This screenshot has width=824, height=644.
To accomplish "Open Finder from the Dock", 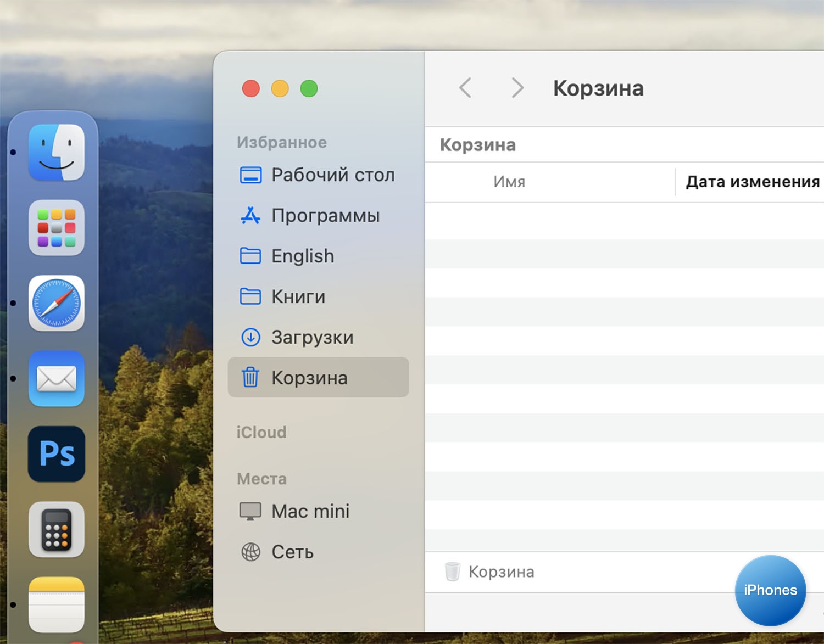I will click(x=57, y=153).
